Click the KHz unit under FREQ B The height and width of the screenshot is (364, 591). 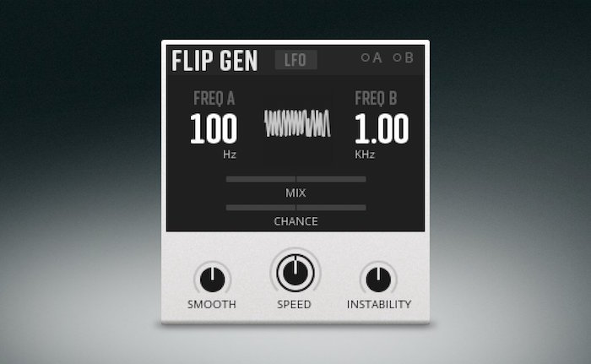pyautogui.click(x=365, y=155)
